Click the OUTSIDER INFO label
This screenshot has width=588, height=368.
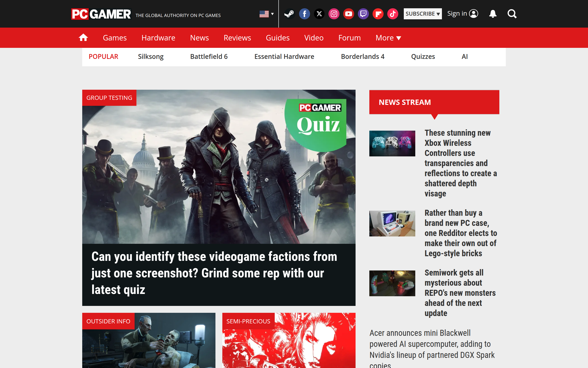pyautogui.click(x=108, y=321)
